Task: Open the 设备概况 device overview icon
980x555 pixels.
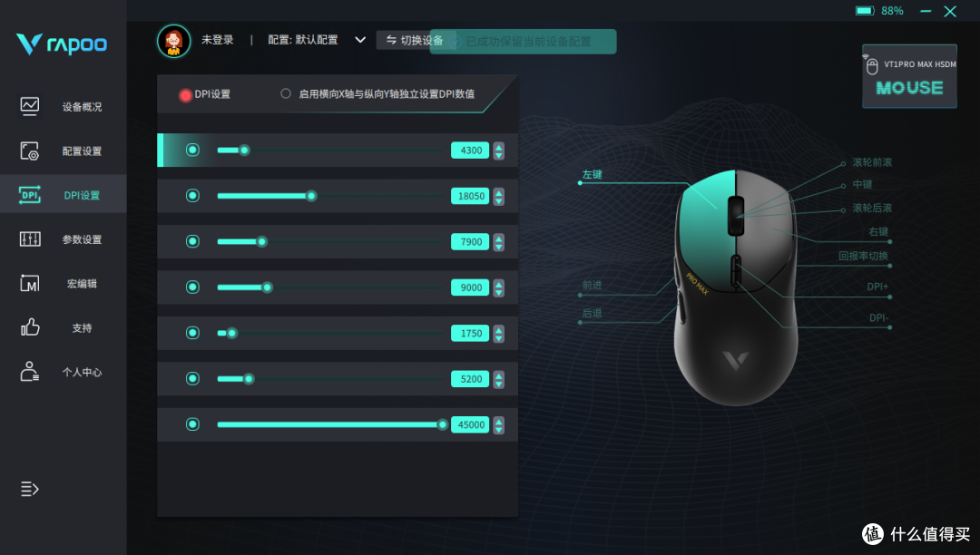Action: click(x=29, y=107)
